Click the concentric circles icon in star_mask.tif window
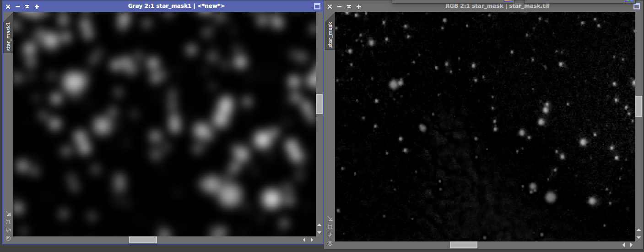The height and width of the screenshot is (252, 644). (x=330, y=243)
